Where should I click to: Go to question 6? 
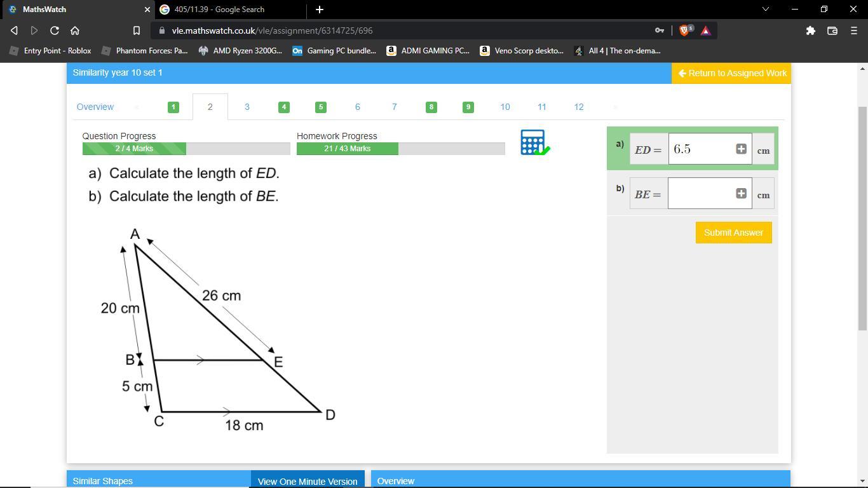(358, 107)
